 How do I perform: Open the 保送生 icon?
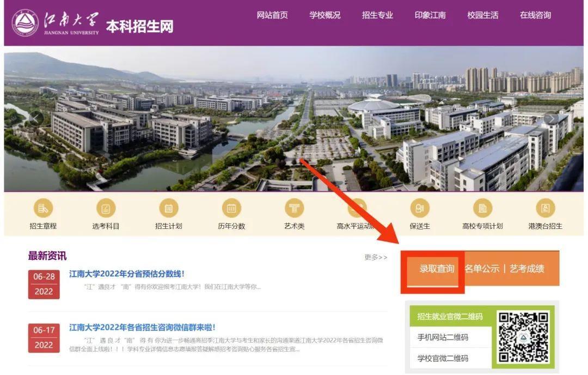point(420,208)
